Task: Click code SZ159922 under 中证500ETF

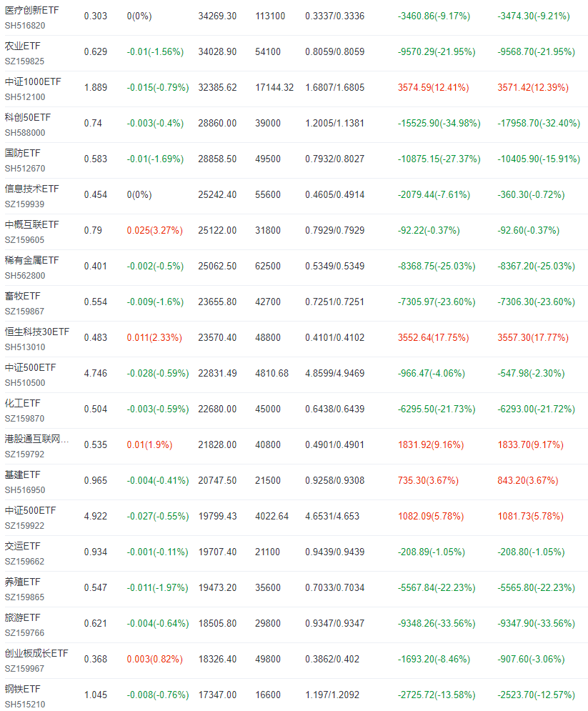Action: [24, 526]
